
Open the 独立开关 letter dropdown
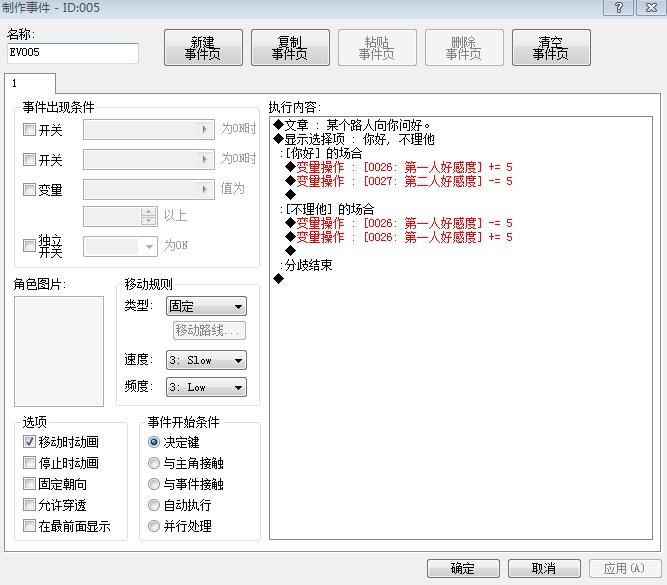coord(120,246)
